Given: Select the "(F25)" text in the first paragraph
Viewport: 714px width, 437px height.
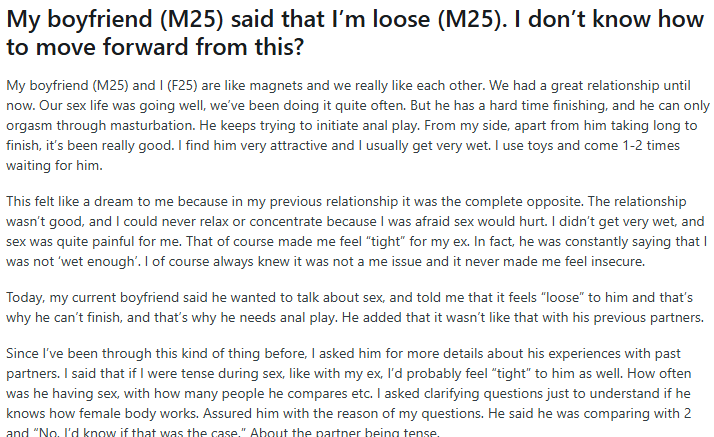Looking at the screenshot, I should [x=140, y=85].
